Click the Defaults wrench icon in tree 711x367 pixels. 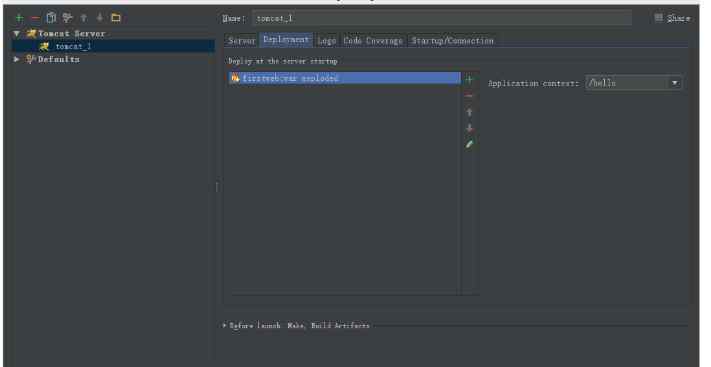[30, 59]
